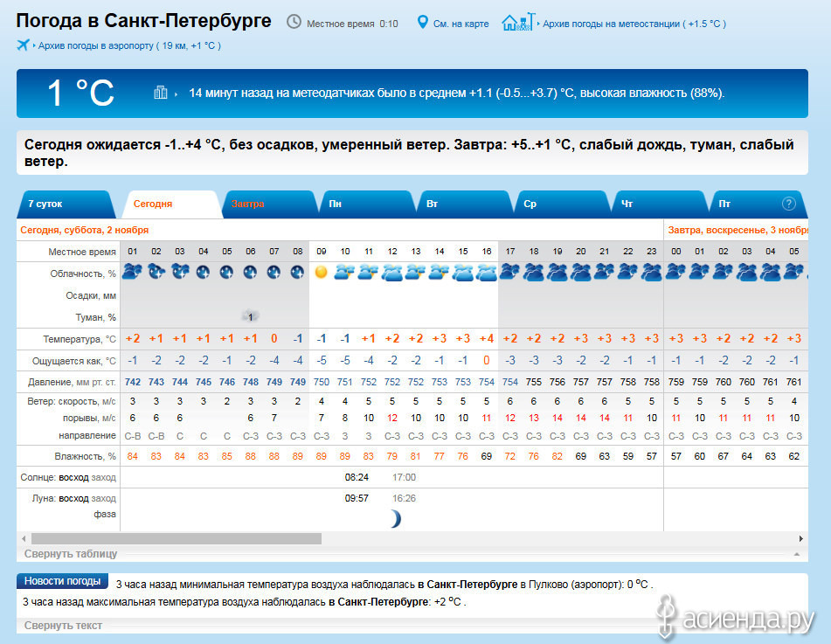831x644 pixels.
Task: Click sunrise time 08:24
Action: coord(357,477)
